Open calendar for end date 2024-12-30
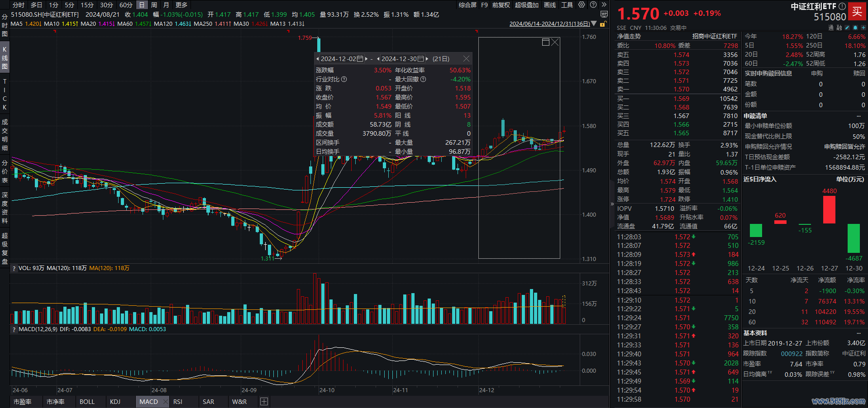Viewport: 868px width, 408px height. tap(420, 59)
